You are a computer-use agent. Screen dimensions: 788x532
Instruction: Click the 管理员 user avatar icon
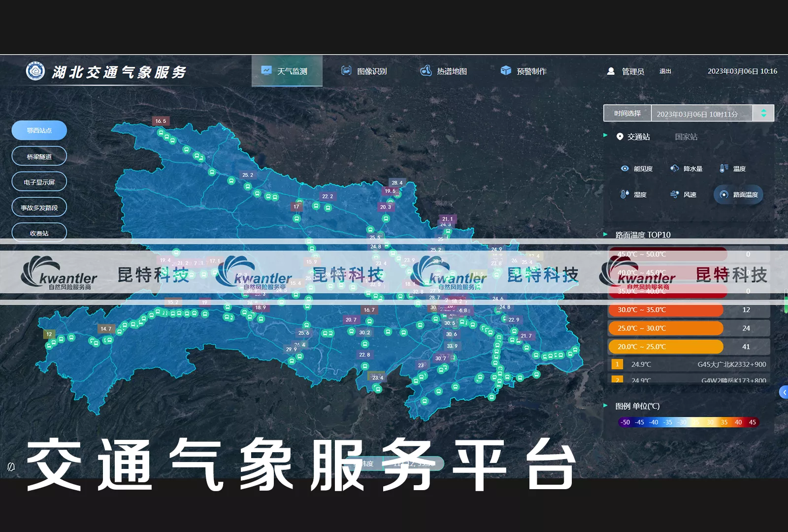coord(611,71)
